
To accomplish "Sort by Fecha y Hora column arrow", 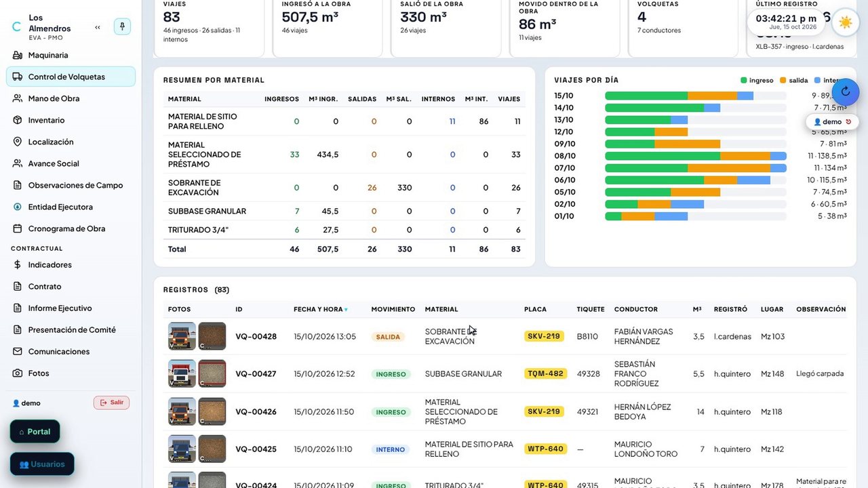I will 346,310.
